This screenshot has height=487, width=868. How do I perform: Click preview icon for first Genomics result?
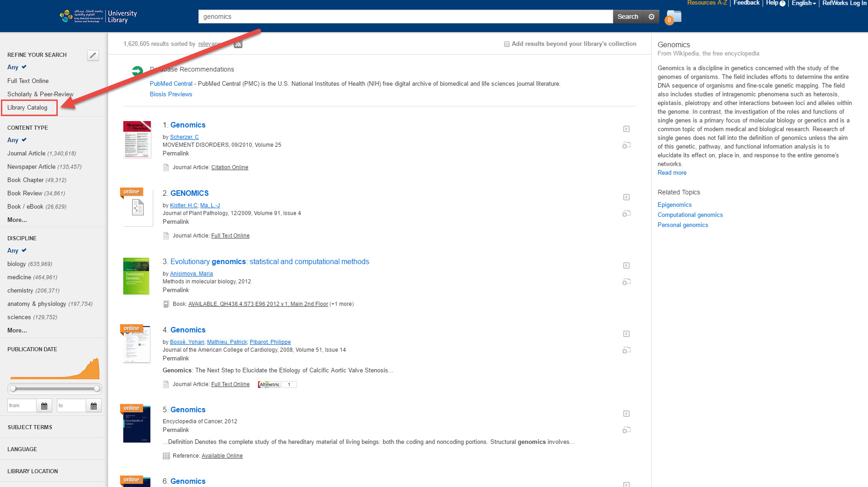pyautogui.click(x=626, y=129)
